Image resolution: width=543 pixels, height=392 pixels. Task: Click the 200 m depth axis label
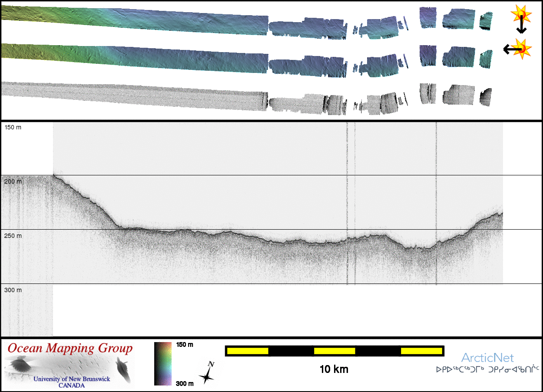pos(13,181)
